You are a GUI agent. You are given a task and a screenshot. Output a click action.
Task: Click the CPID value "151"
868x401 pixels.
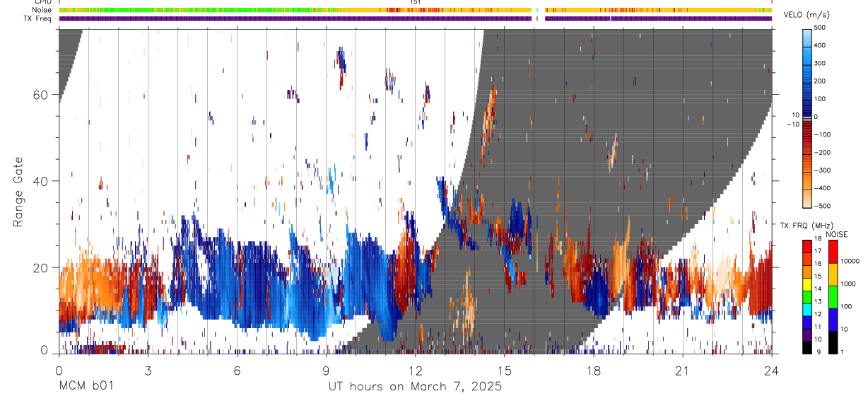click(x=415, y=2)
